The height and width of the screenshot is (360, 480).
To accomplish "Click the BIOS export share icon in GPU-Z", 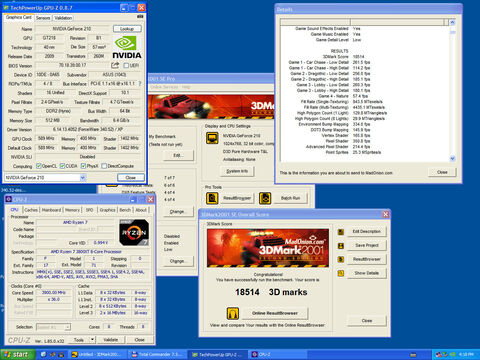I will (x=115, y=65).
